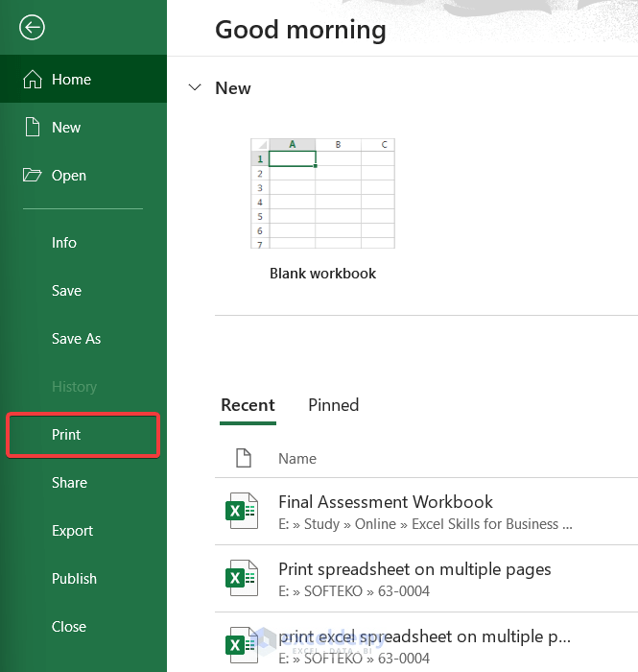Open Info in the sidebar
638x672 pixels.
point(64,243)
